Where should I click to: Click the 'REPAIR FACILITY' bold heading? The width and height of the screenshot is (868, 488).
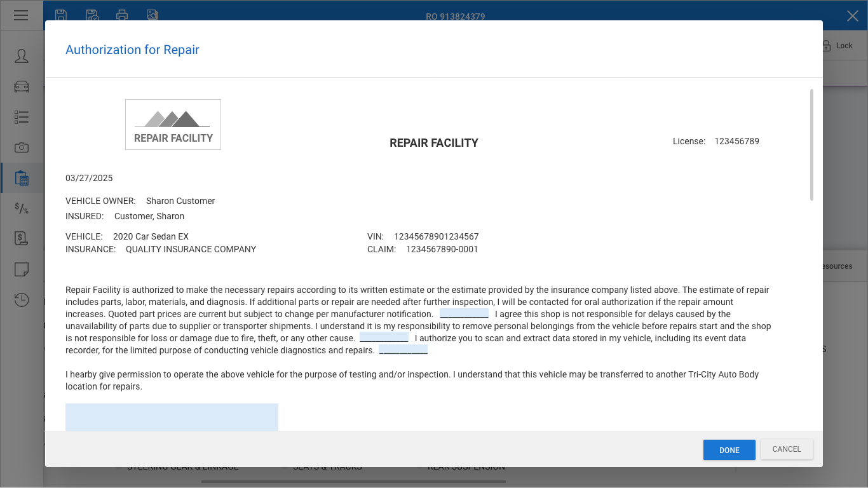pyautogui.click(x=434, y=143)
